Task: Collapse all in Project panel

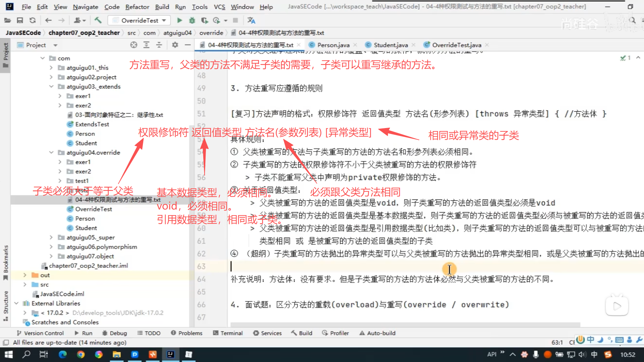Action: tap(159, 45)
